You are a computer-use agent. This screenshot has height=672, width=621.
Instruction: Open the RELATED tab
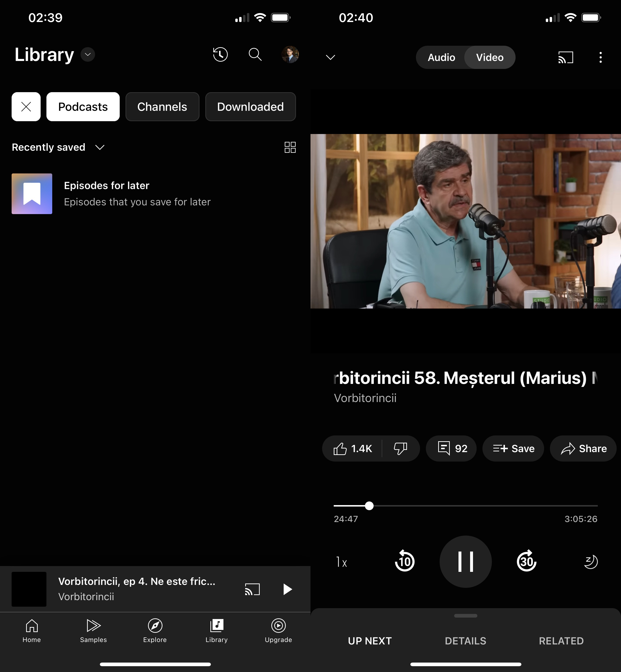pyautogui.click(x=561, y=641)
